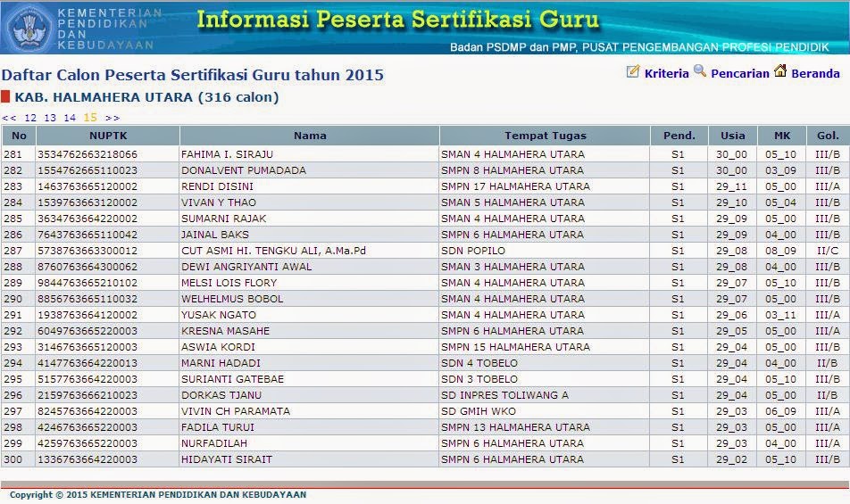Select name NURFADILAH
The image size is (850, 504).
click(x=214, y=443)
